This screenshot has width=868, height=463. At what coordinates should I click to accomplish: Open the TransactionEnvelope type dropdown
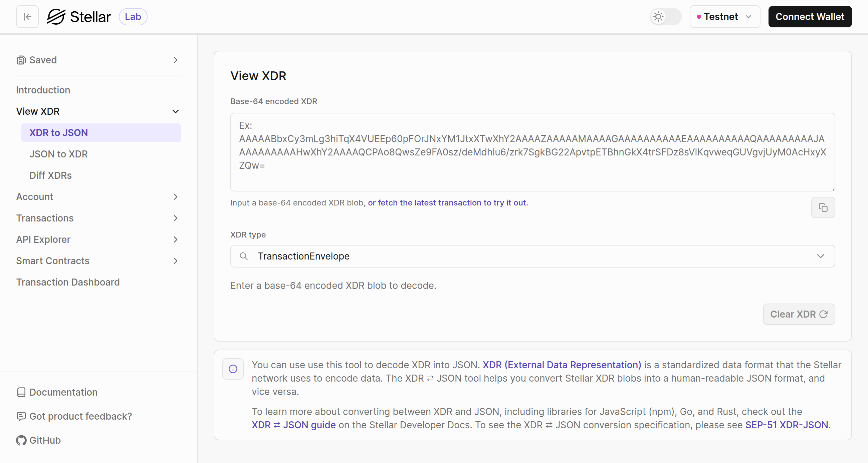[x=820, y=256]
